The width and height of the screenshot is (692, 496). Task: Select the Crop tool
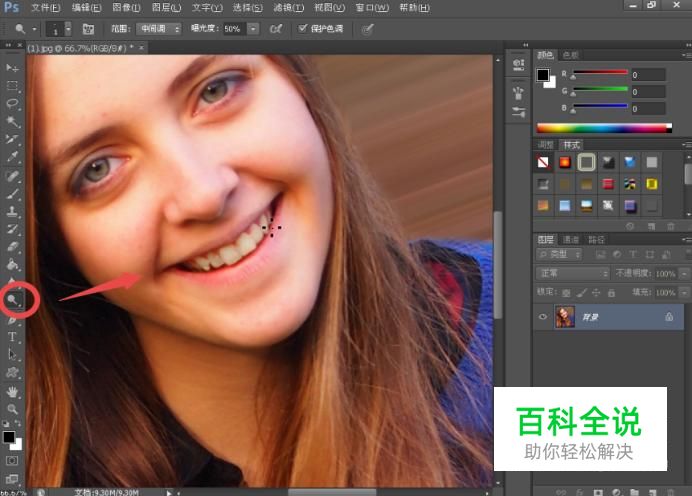click(12, 139)
